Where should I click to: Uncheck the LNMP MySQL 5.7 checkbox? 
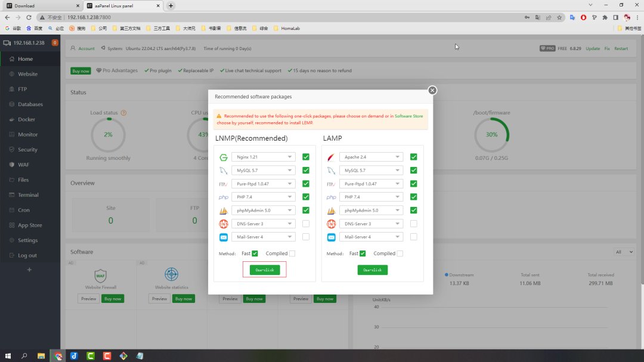(x=305, y=170)
